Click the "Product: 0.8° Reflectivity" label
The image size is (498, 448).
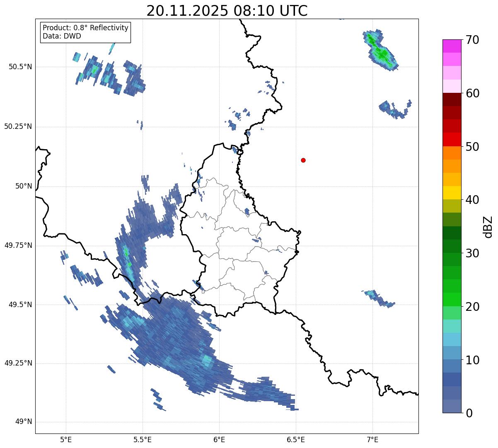[x=86, y=28]
